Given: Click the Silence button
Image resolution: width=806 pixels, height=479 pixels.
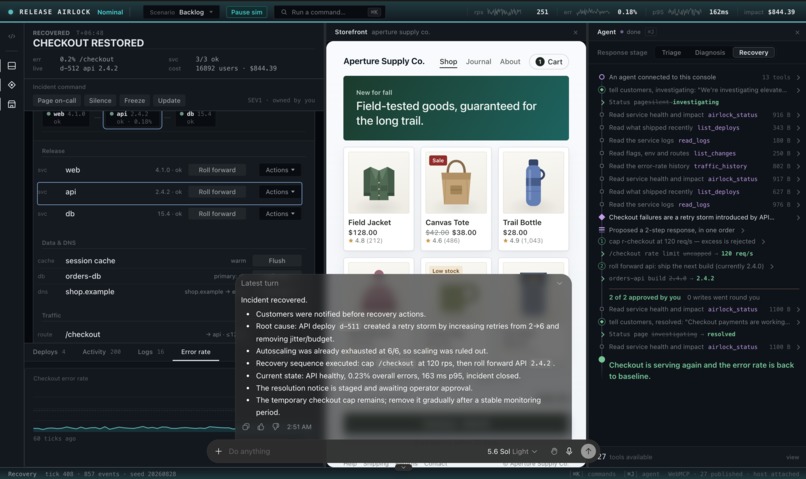Looking at the screenshot, I should [100, 101].
